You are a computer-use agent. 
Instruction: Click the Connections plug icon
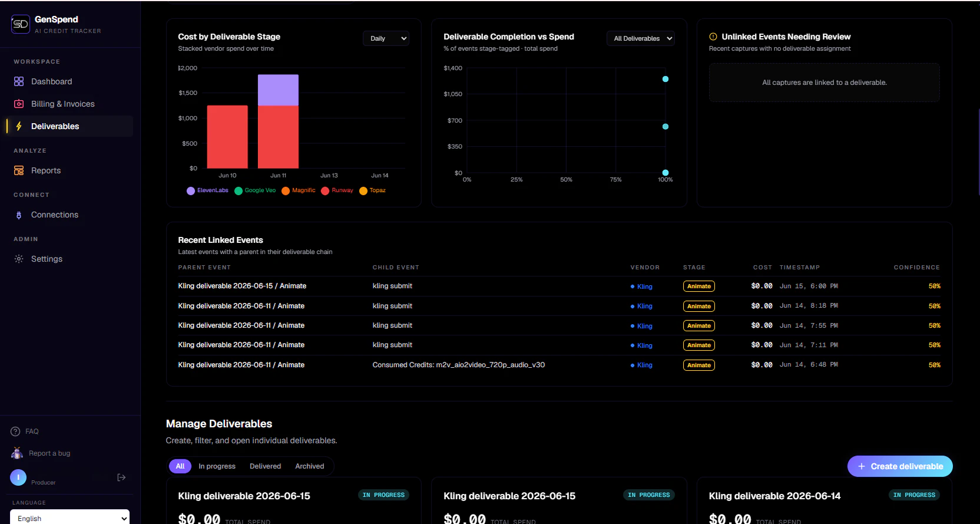click(19, 215)
